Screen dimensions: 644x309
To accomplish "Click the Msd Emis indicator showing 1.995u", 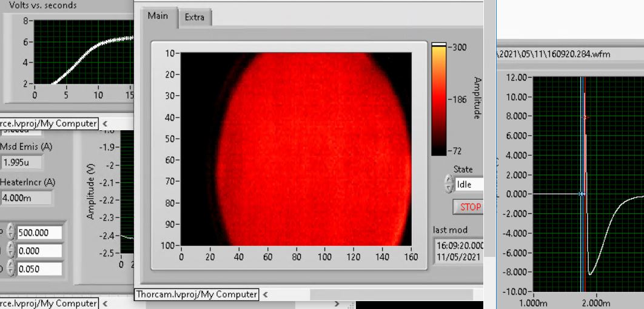I will click(22, 162).
